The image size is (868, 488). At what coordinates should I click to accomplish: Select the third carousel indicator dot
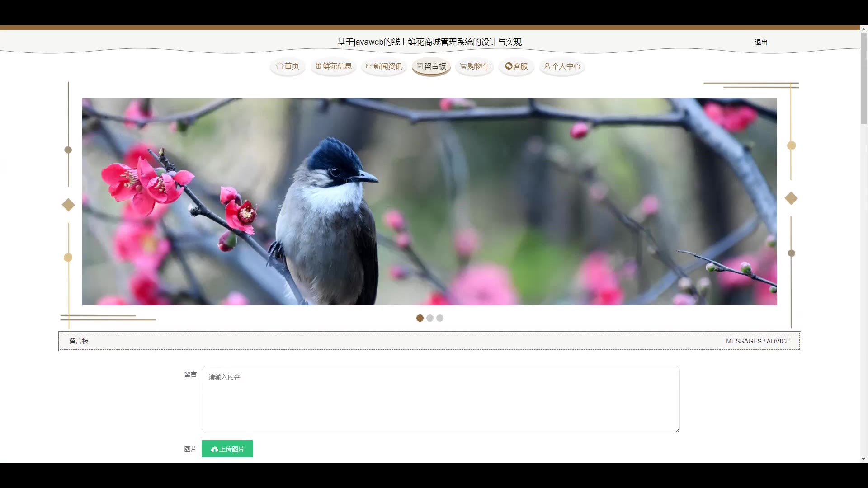440,318
